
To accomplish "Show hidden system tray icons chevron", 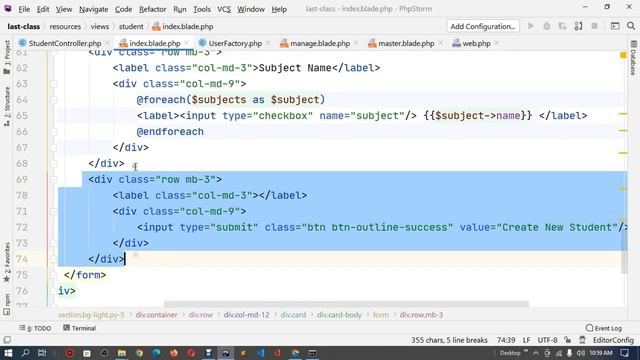I will point(536,353).
